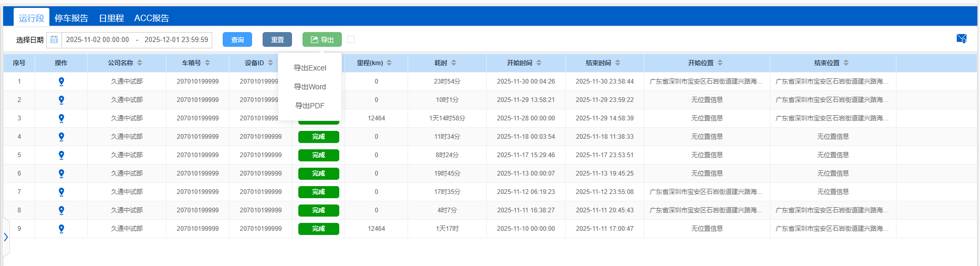Sort the 里程(km) column

tap(389, 63)
